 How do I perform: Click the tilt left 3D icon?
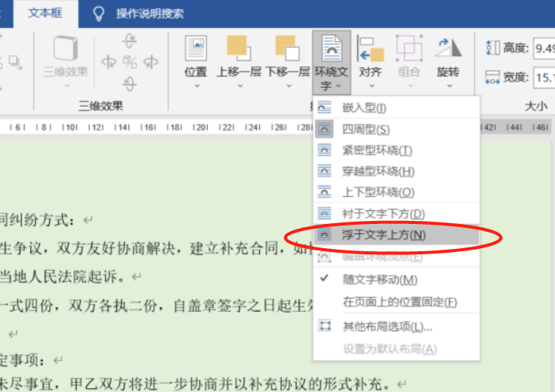pyautogui.click(x=109, y=62)
